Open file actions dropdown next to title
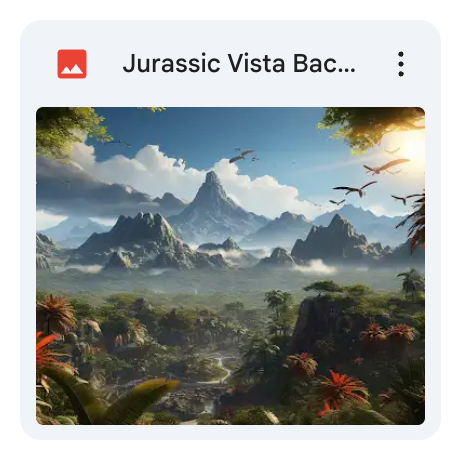The image size is (466, 458). pos(401,64)
